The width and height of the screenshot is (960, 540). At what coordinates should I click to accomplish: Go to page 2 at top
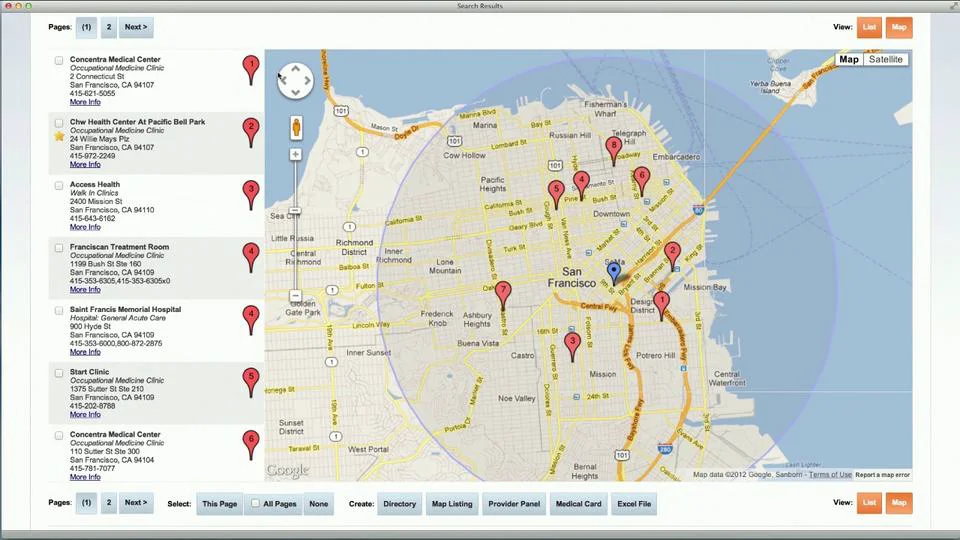click(x=109, y=27)
